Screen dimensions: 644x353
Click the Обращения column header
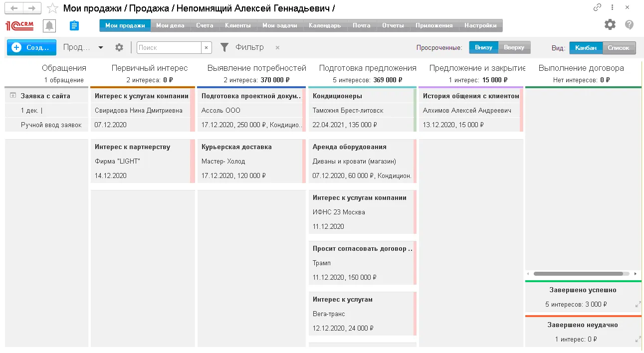pos(64,68)
